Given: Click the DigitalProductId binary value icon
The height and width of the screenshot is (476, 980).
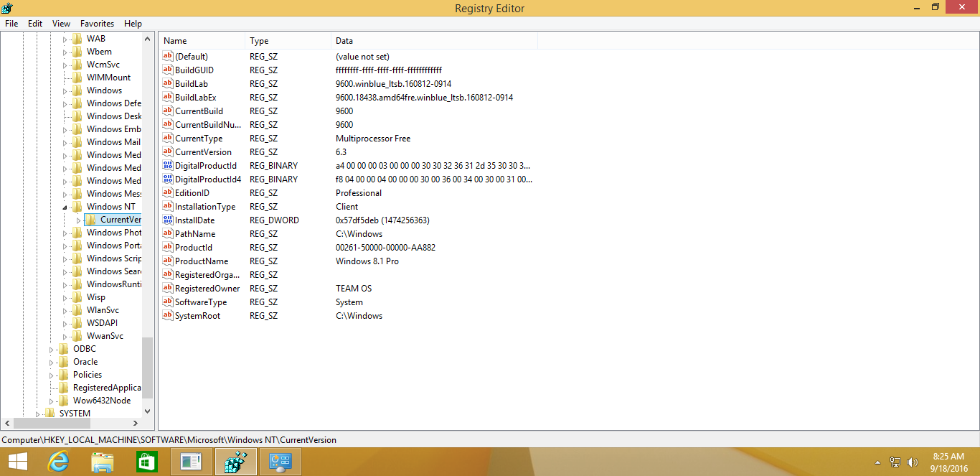Looking at the screenshot, I should click(169, 166).
